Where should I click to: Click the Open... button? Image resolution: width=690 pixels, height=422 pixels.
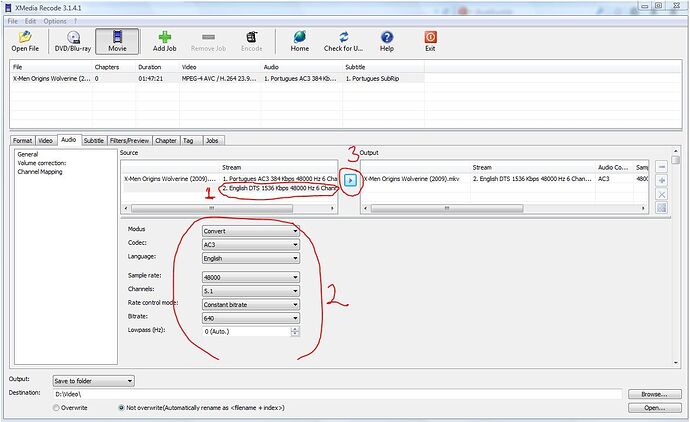point(654,408)
